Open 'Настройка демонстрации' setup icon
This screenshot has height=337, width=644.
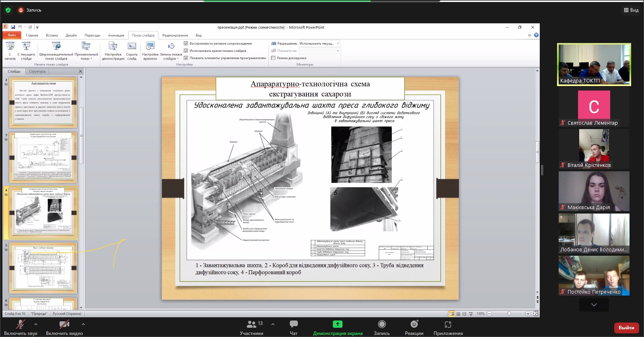(113, 47)
